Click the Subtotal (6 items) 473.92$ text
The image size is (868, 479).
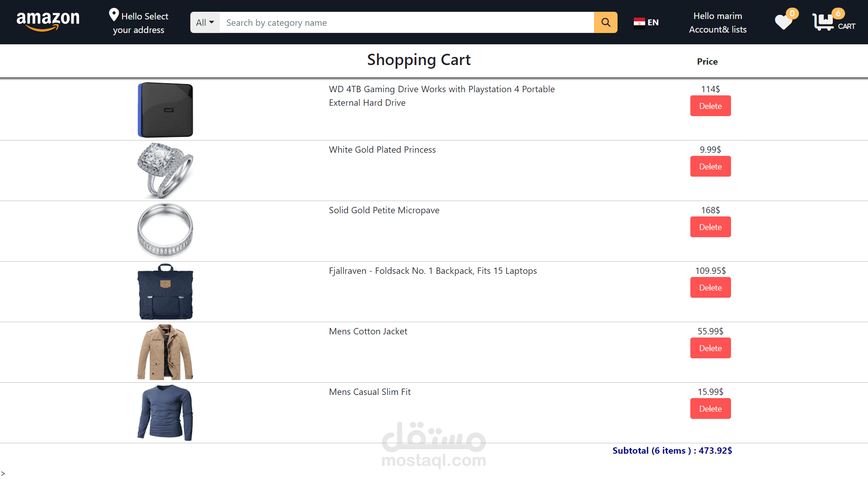tap(672, 451)
